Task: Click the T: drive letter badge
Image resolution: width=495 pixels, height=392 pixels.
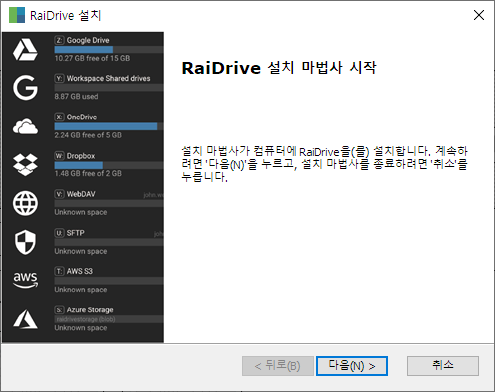Action: pos(59,271)
